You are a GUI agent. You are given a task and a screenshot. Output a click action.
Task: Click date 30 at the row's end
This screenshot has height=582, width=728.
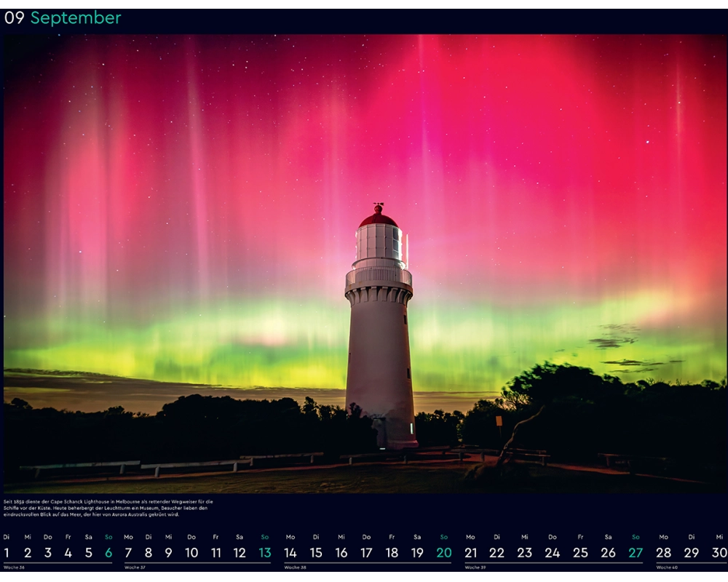719,553
